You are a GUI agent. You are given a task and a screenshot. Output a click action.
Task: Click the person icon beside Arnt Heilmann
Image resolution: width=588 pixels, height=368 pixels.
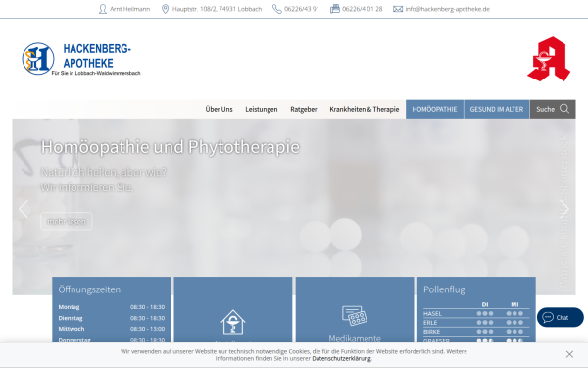click(102, 9)
